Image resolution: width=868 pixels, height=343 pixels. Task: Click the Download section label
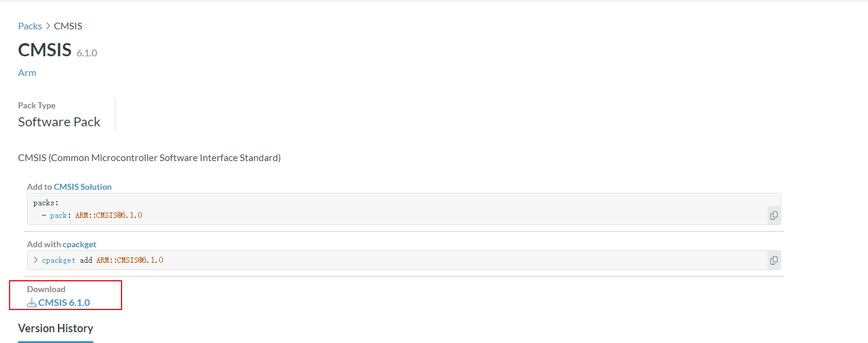(x=46, y=289)
